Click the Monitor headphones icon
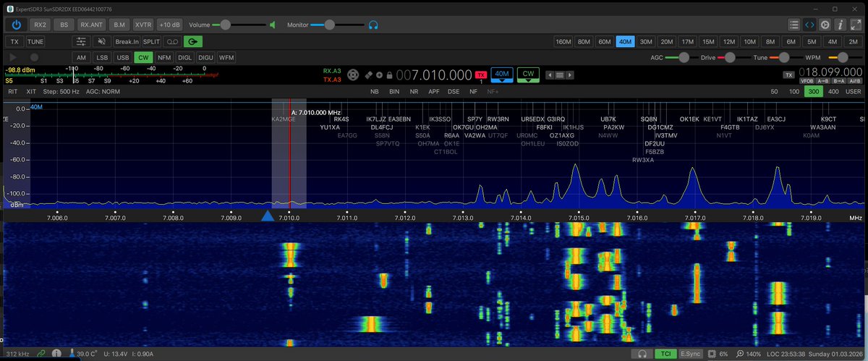The image size is (868, 361). (x=373, y=25)
